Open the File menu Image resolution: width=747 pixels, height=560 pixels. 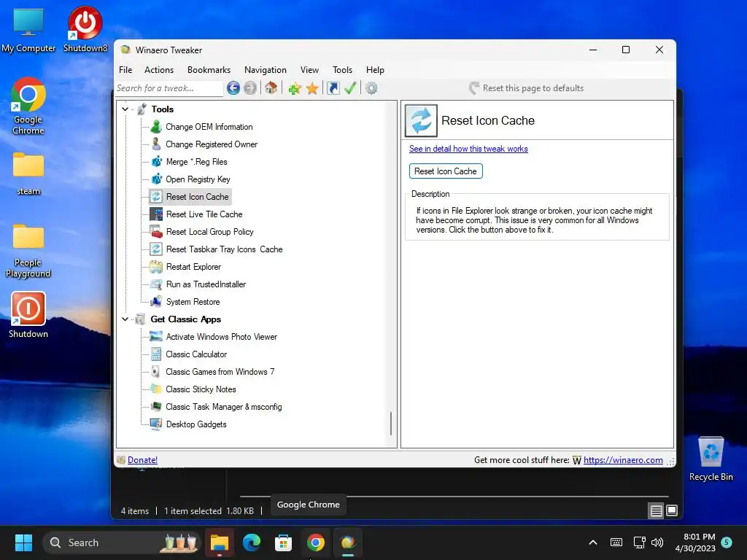click(125, 70)
